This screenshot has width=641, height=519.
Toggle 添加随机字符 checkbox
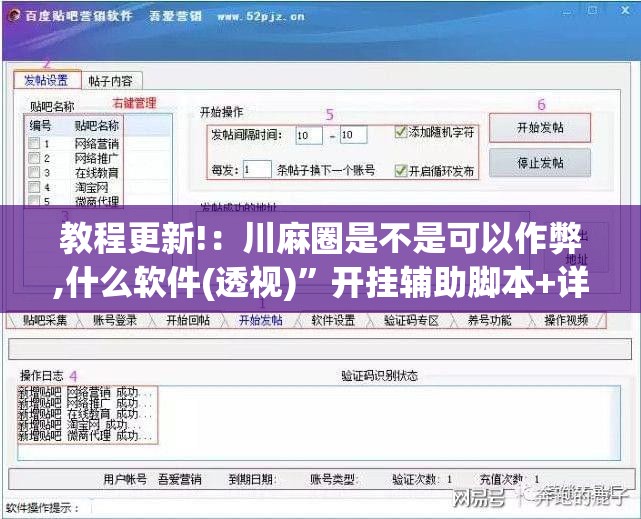coord(400,132)
